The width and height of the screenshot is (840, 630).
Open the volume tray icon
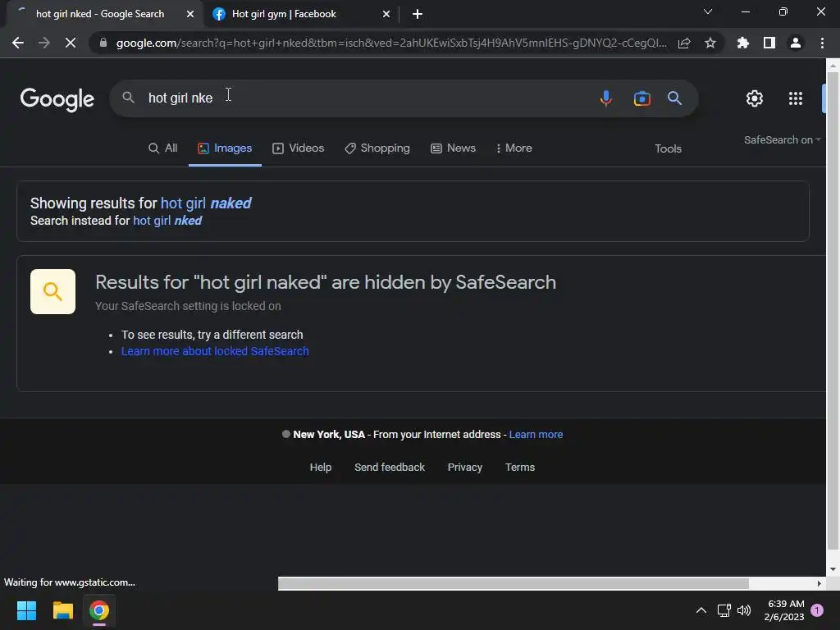click(744, 610)
